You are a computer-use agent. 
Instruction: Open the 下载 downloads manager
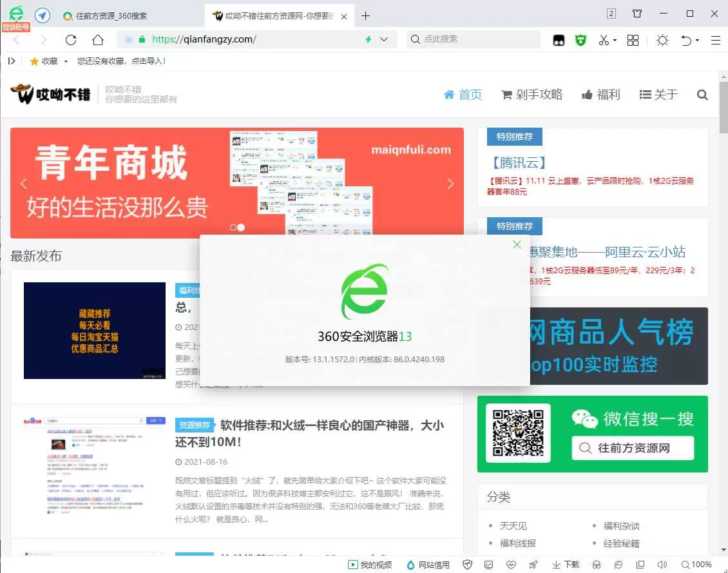[x=566, y=565]
